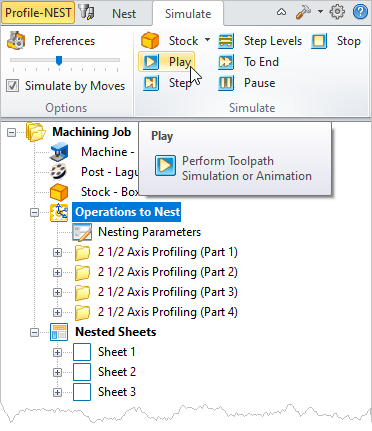This screenshot has height=431, width=372.
Task: Toggle the Sheet 3 checkbox
Action: (x=82, y=392)
